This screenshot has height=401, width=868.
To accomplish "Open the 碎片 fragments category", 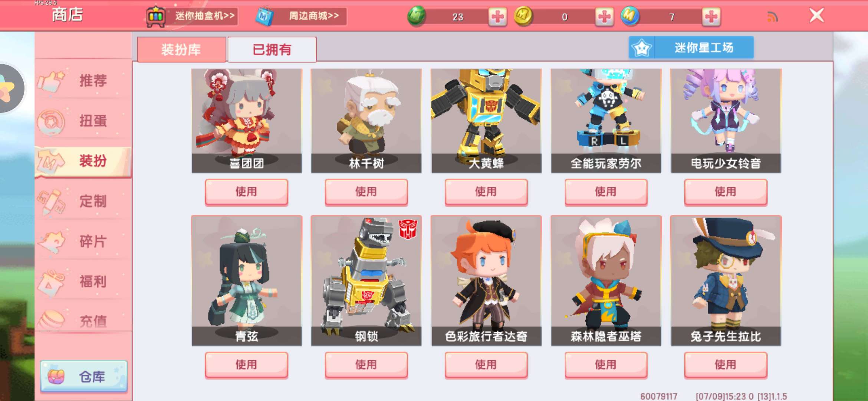I will click(x=83, y=241).
